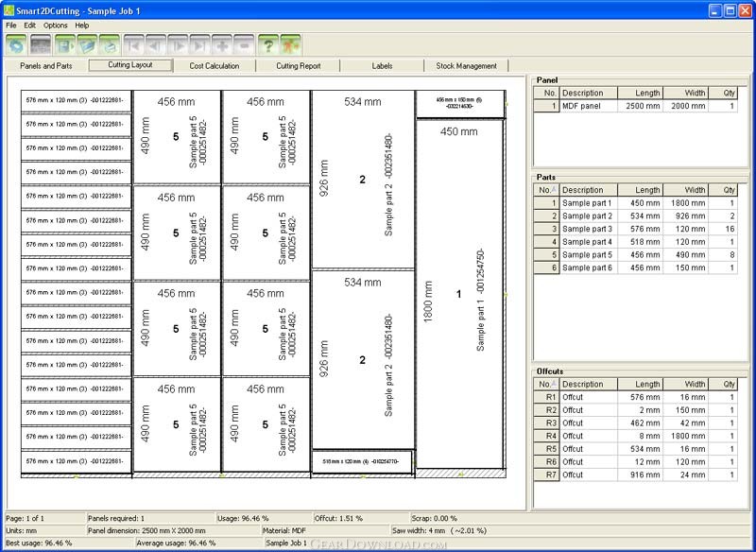The image size is (756, 552).
Task: Click the 518 mm x 120 mm piece in layout
Action: (362, 462)
